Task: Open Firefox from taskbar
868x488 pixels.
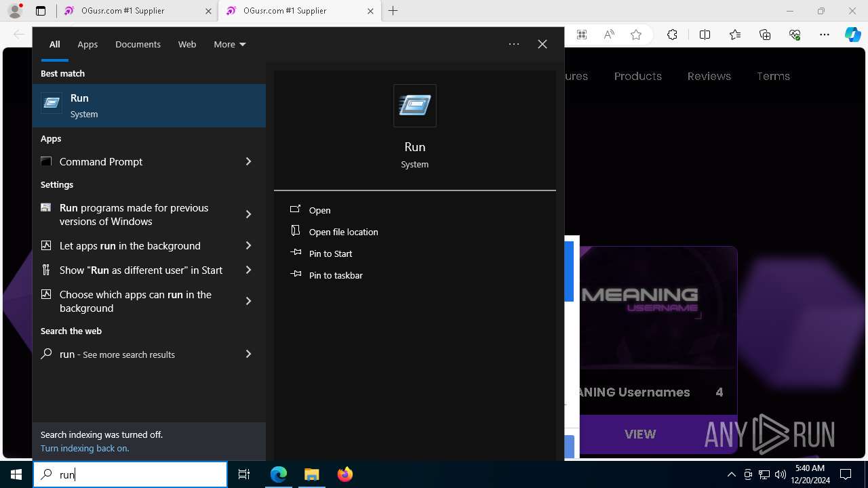Action: click(344, 474)
